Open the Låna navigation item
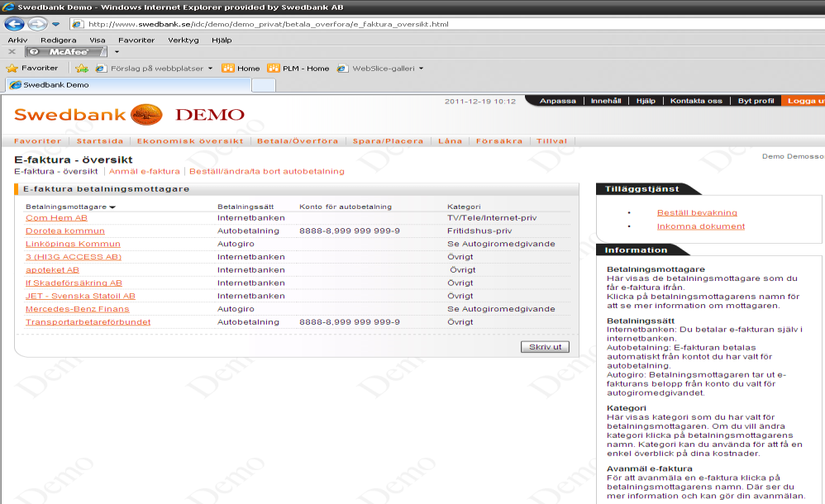The image size is (825, 504). (x=450, y=141)
